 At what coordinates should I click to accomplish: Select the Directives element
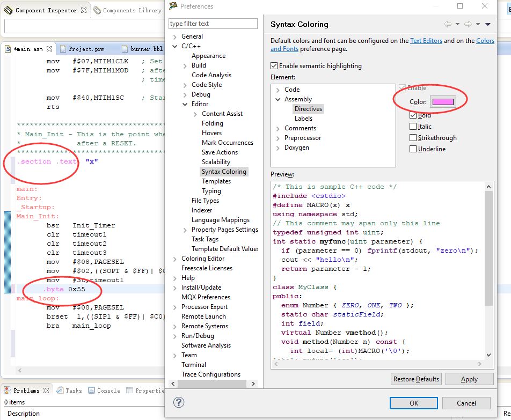click(x=308, y=109)
